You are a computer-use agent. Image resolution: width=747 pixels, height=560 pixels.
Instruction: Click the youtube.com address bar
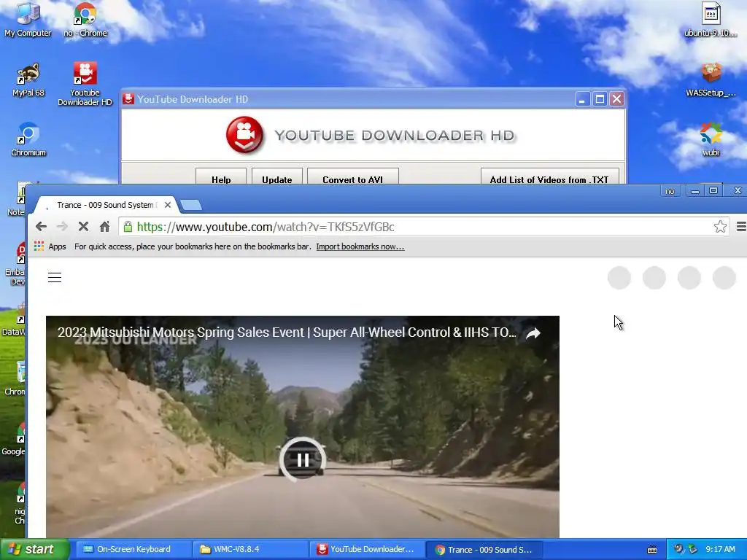pos(424,227)
